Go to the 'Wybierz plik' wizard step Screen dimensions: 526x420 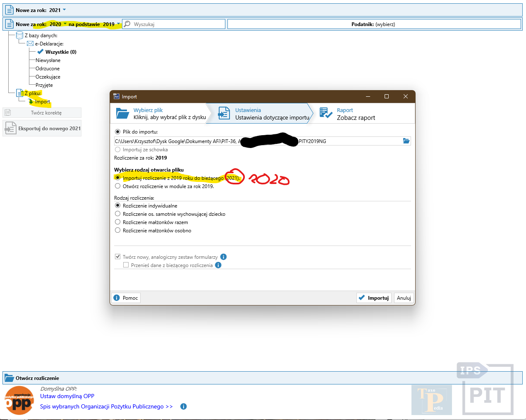(161, 113)
